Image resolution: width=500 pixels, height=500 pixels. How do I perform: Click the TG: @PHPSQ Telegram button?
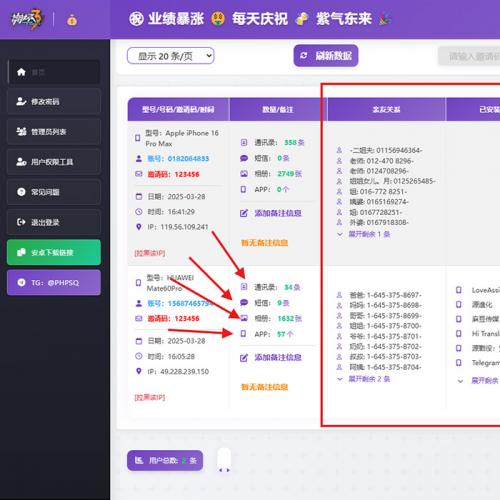point(54,283)
